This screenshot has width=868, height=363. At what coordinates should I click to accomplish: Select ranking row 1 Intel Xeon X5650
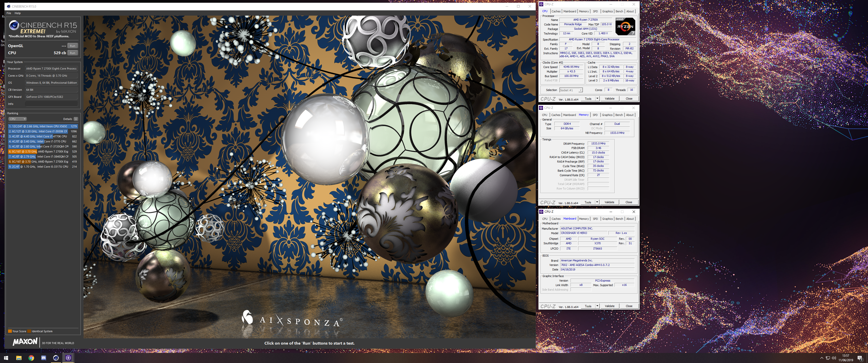point(43,126)
